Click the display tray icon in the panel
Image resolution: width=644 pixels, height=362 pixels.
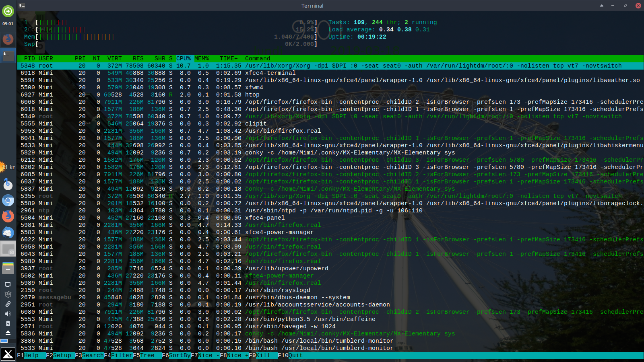click(8, 284)
